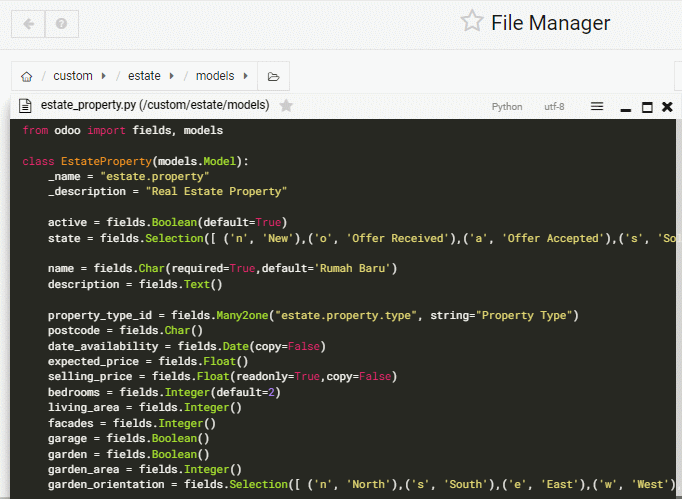Click the garage = fields.Boolean() line
Viewport: 682px width, 499px height.
click(x=129, y=439)
